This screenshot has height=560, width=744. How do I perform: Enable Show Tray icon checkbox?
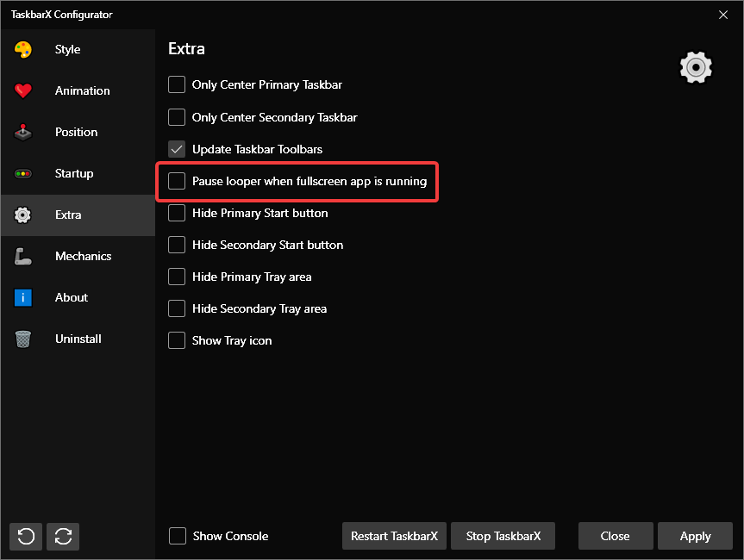[177, 340]
